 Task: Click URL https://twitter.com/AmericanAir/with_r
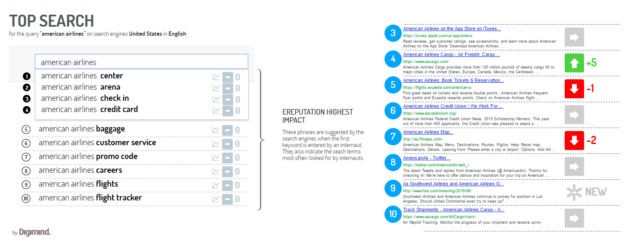coord(436,165)
